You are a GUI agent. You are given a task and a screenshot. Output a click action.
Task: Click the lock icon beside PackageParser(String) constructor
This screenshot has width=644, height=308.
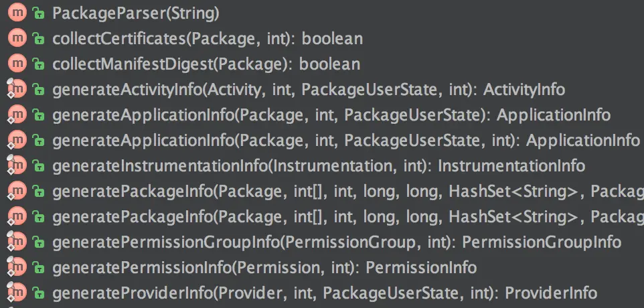coord(38,13)
